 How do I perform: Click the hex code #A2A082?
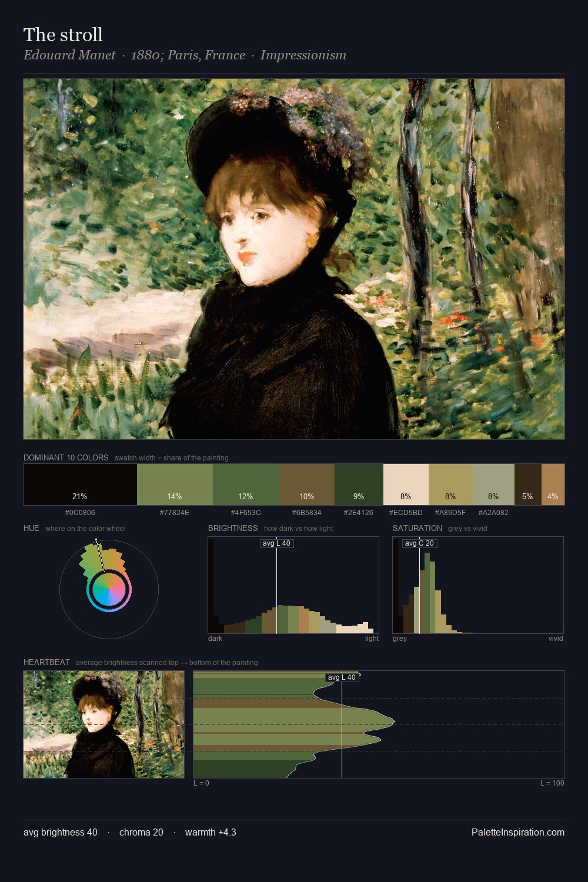493,513
